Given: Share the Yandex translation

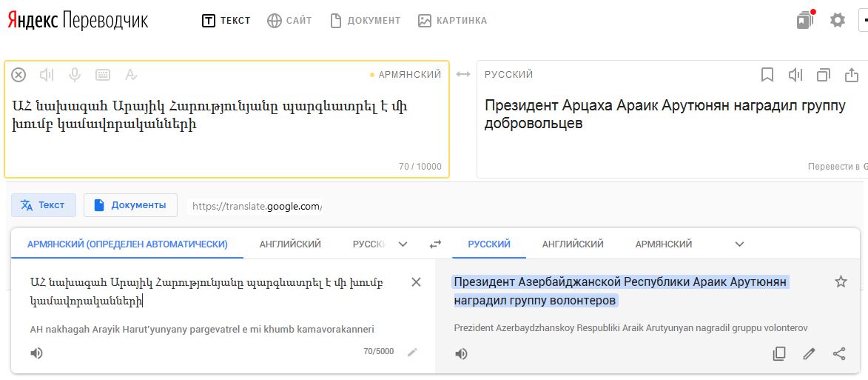Looking at the screenshot, I should 852,74.
